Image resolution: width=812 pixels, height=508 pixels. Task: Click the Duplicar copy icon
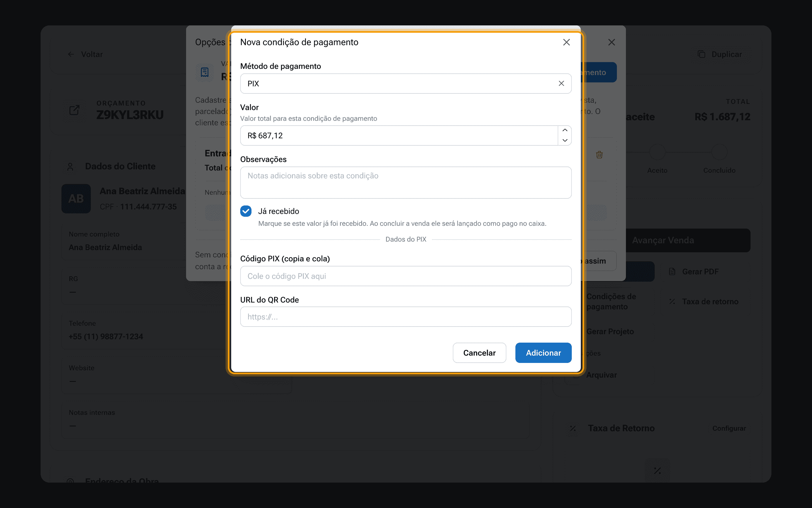point(701,54)
